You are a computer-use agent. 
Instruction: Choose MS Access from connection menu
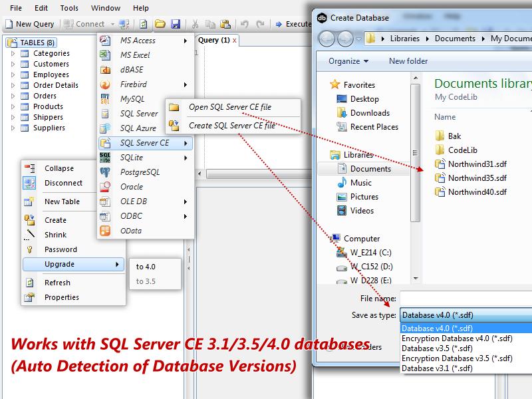[x=145, y=41]
